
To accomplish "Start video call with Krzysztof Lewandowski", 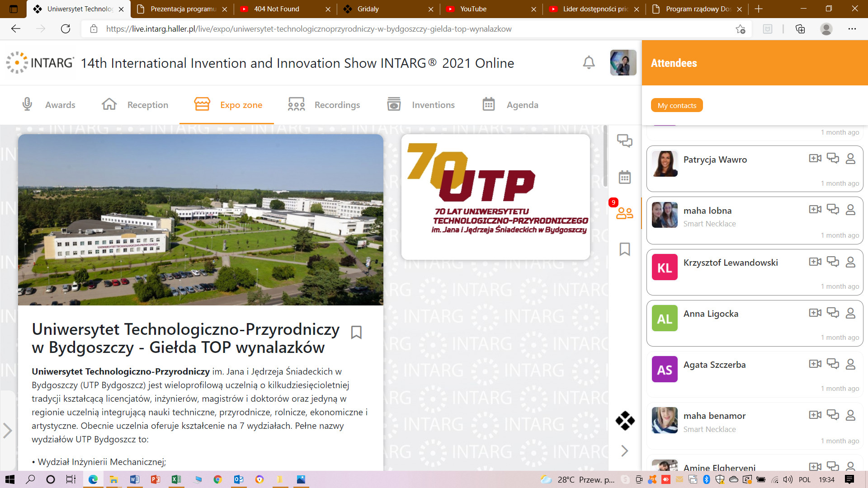I will coord(815,262).
